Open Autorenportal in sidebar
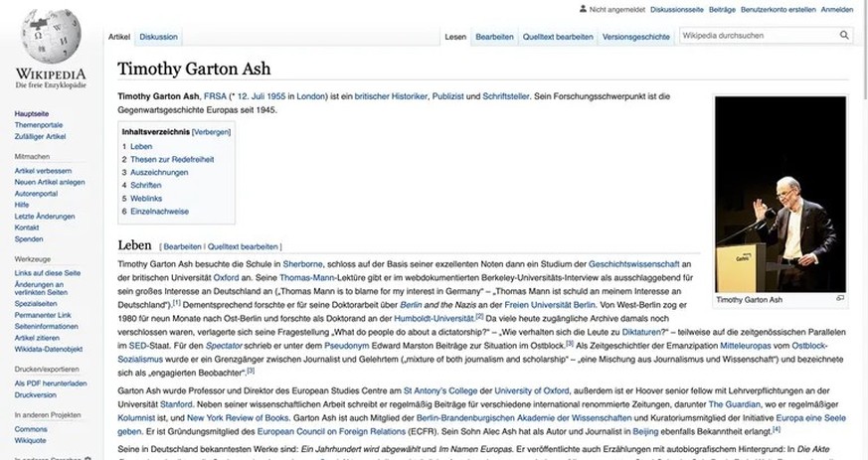The image size is (868, 460). tap(36, 194)
